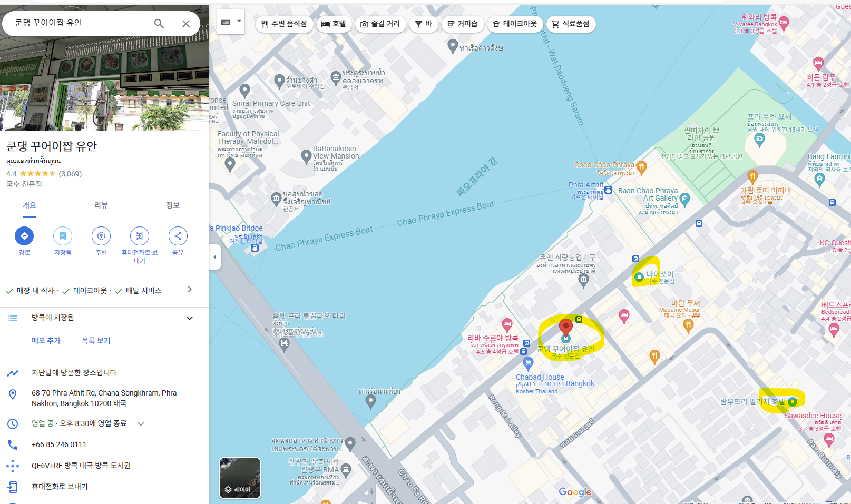Open the 레이어 layers thumbnail
The image size is (851, 504).
(x=240, y=478)
